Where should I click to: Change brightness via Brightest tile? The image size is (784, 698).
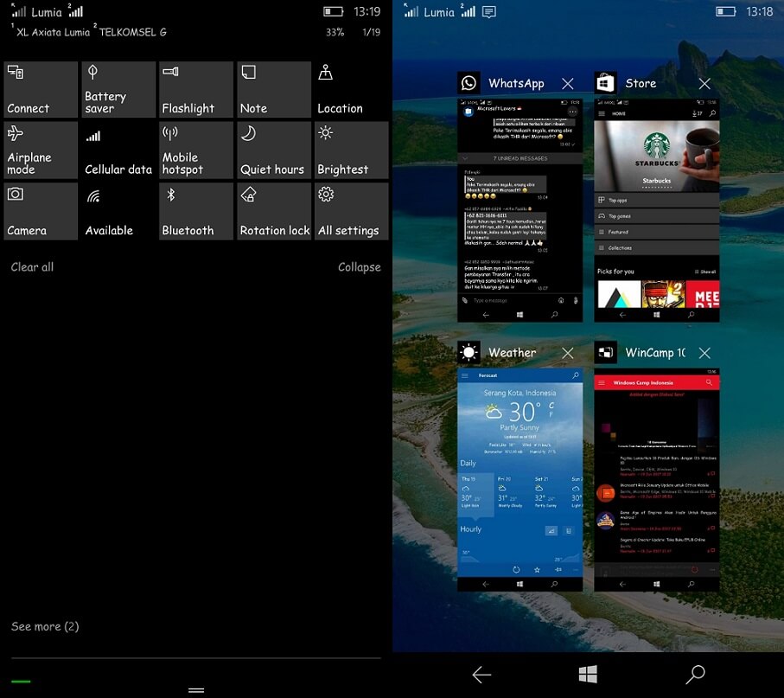coord(352,150)
